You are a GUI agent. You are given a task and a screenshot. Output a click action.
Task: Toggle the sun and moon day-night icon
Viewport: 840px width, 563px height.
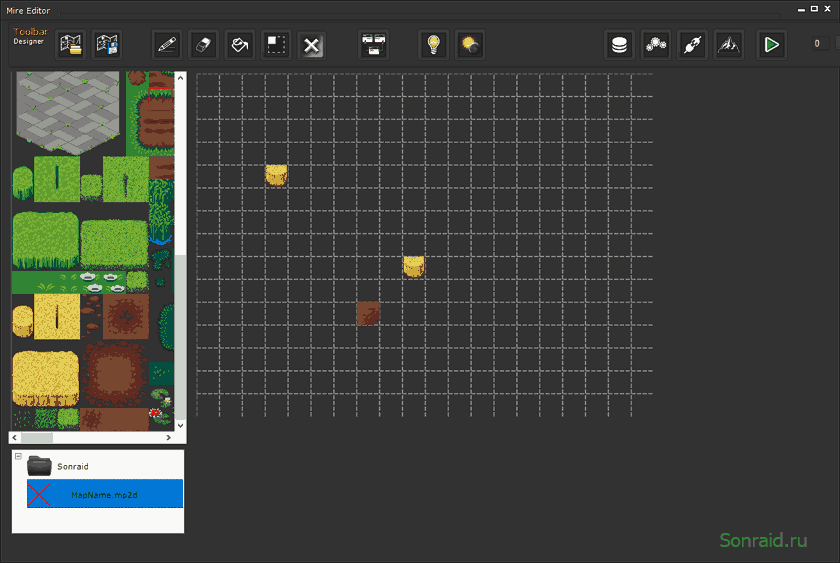coord(470,44)
